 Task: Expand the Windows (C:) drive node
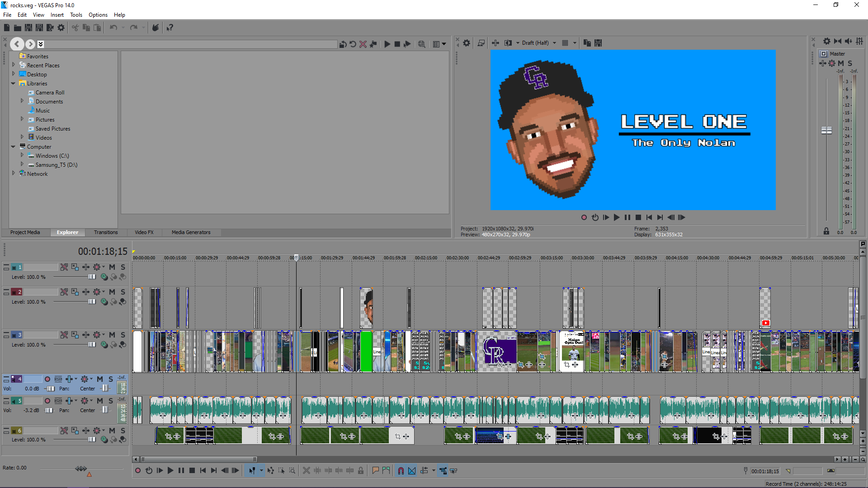click(22, 155)
